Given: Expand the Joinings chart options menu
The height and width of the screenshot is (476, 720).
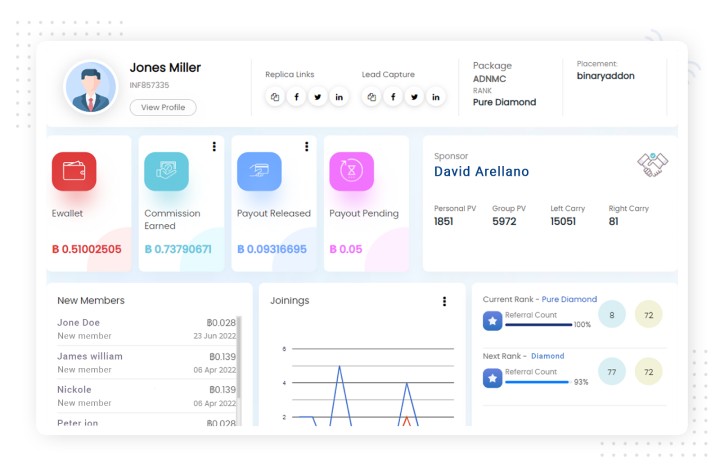Looking at the screenshot, I should pos(444,301).
